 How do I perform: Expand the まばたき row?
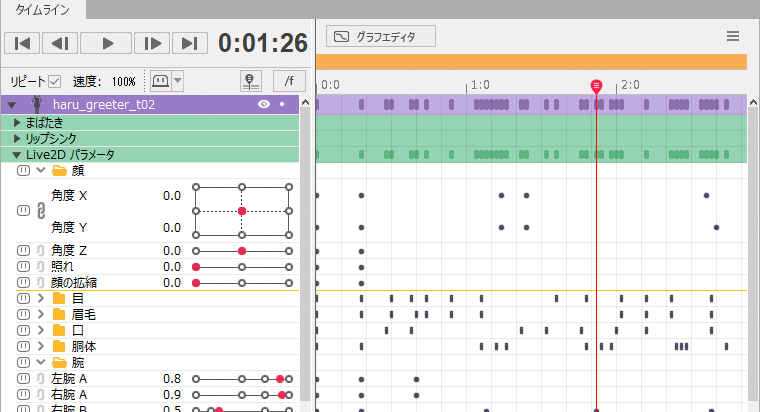[17, 123]
